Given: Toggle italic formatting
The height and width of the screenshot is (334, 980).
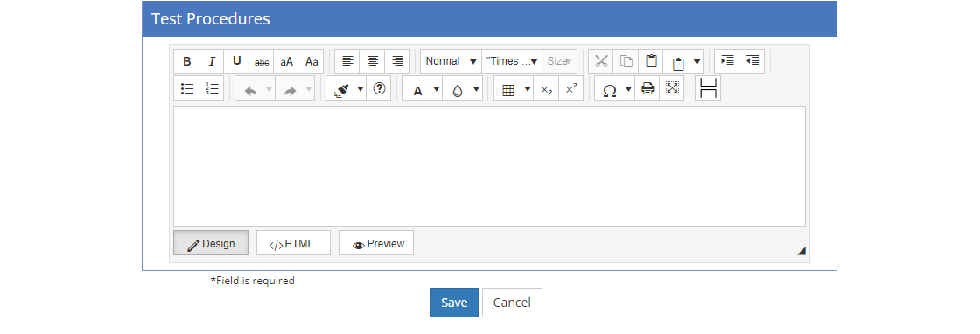Looking at the screenshot, I should point(211,62).
